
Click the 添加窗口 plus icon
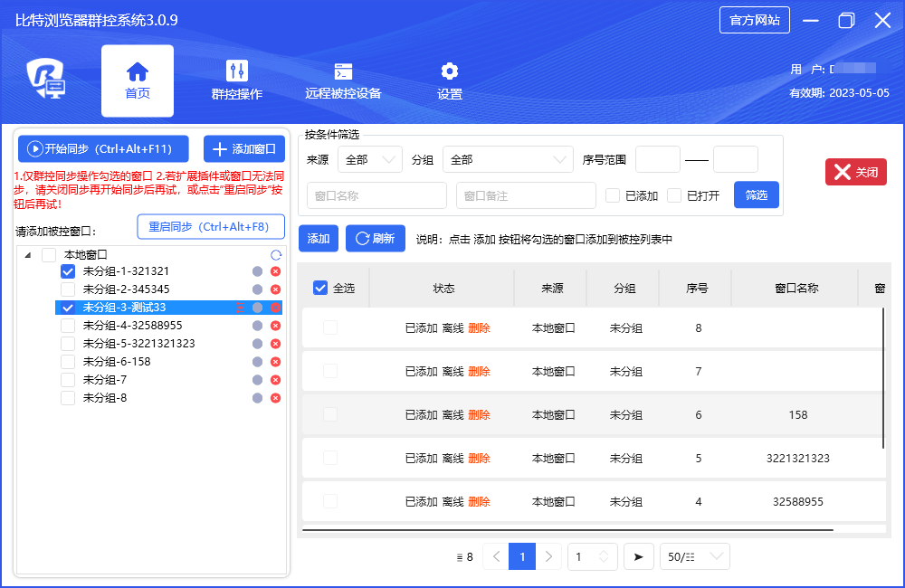click(219, 149)
